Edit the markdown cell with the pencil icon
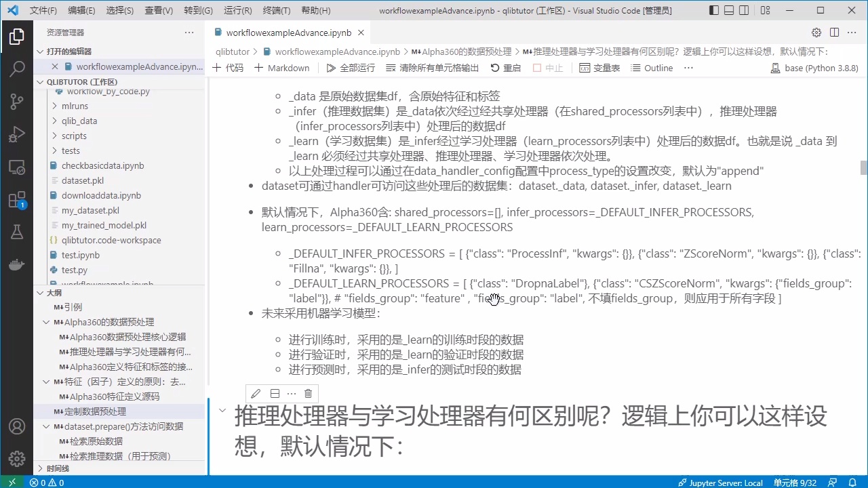 tap(256, 393)
